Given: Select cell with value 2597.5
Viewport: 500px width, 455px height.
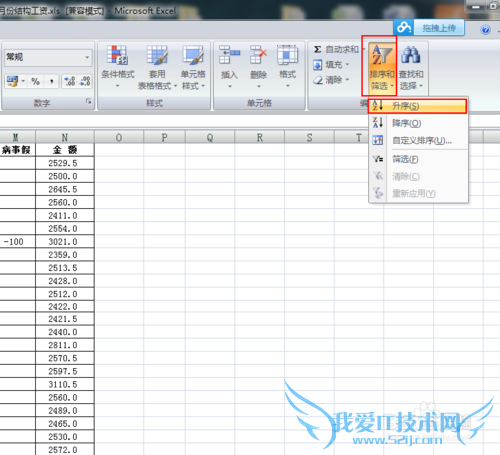Looking at the screenshot, I should (65, 371).
